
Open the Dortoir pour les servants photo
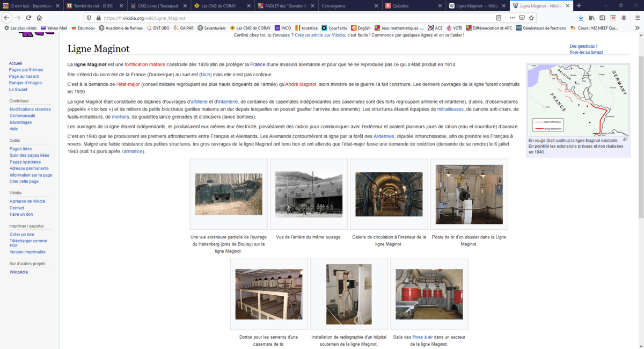[269, 294]
